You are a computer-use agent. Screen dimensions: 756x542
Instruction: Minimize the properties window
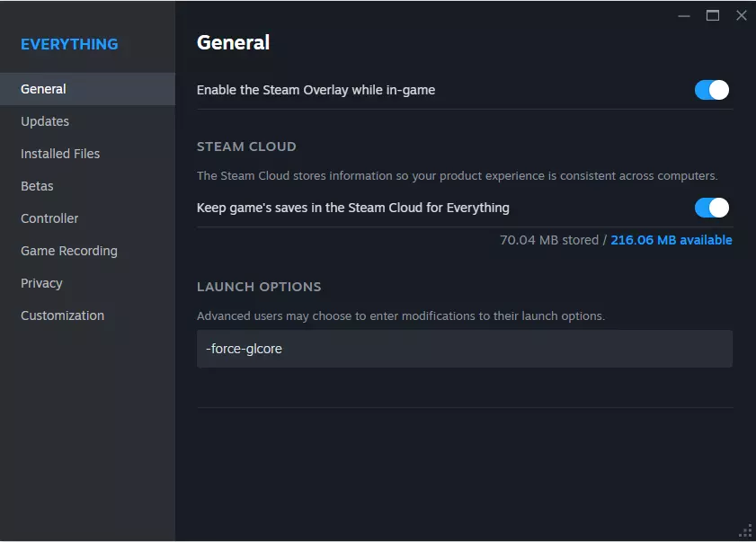pos(684,15)
